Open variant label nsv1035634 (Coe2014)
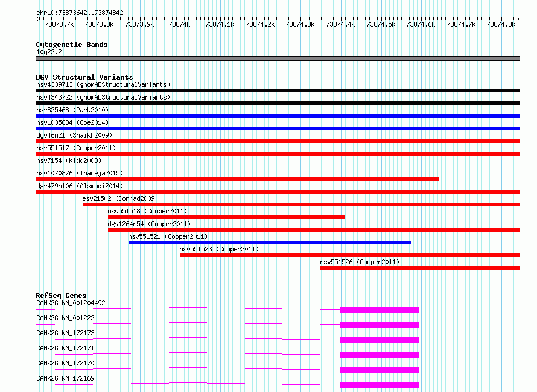This screenshot has height=392, width=537. coord(72,122)
